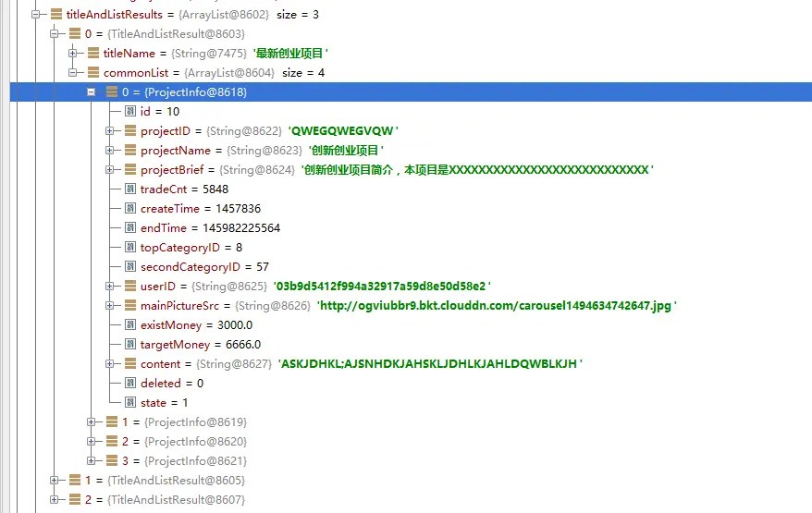
Task: Expand the projectBrief string node
Action: (x=110, y=170)
